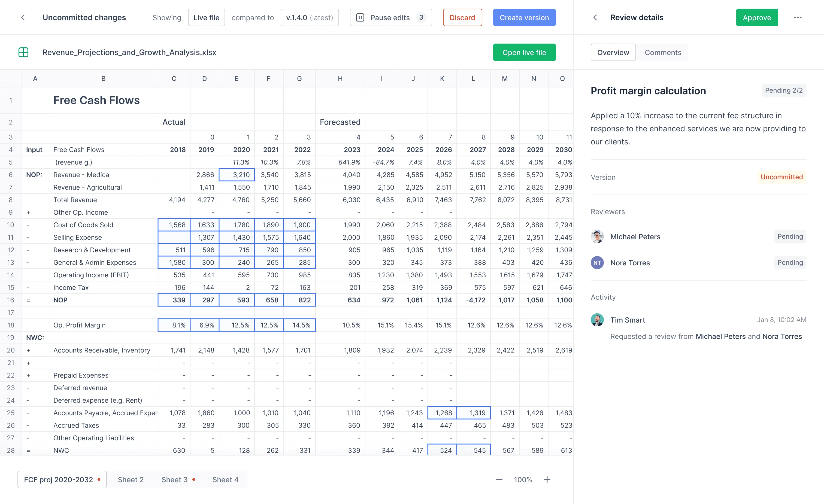Toggle the Live file view
This screenshot has width=824, height=504.
pyautogui.click(x=206, y=17)
